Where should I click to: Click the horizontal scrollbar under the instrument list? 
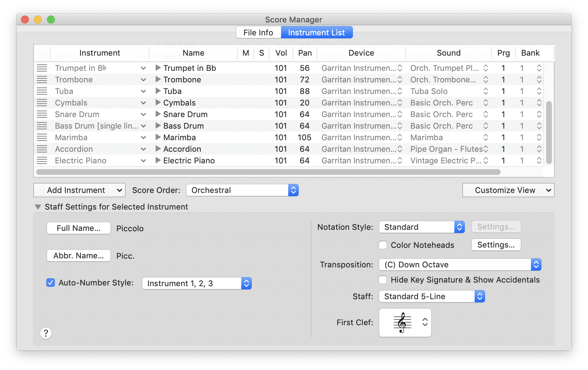click(x=268, y=172)
